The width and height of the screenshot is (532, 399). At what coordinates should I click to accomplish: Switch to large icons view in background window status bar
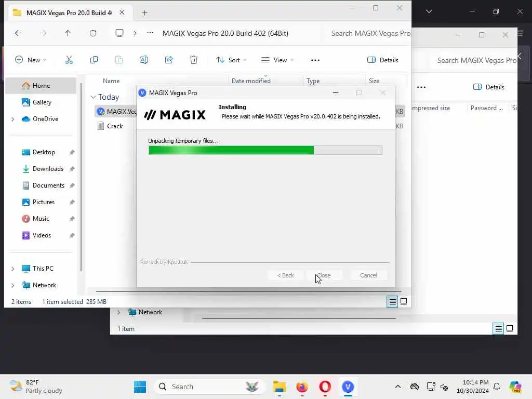tap(510, 328)
